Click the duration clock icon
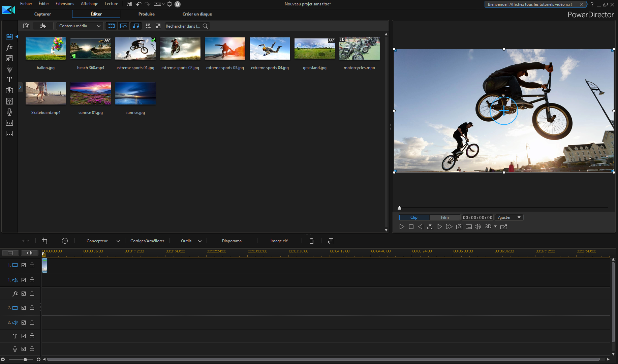The height and width of the screenshot is (364, 618). tap(65, 241)
